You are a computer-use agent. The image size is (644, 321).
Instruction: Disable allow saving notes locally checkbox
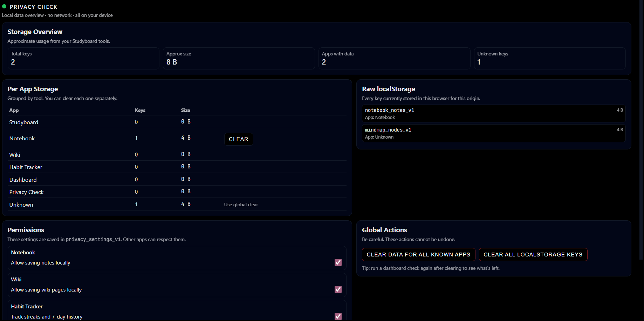[x=338, y=262]
